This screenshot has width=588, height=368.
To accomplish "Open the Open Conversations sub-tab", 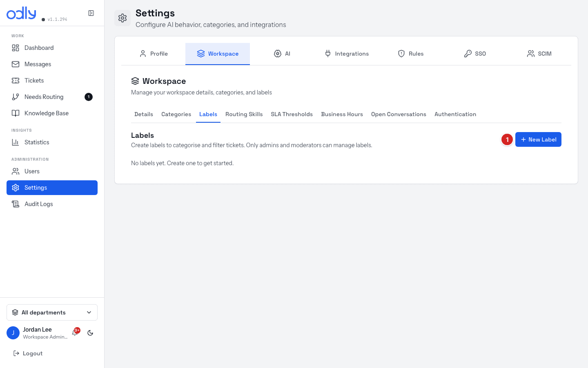I will [399, 114].
